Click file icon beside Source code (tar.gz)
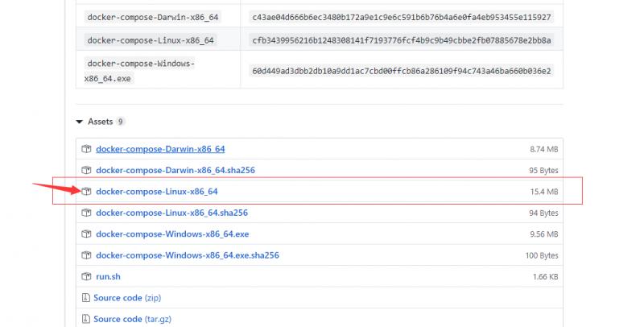Image resolution: width=644 pixels, height=327 pixels. (x=86, y=319)
